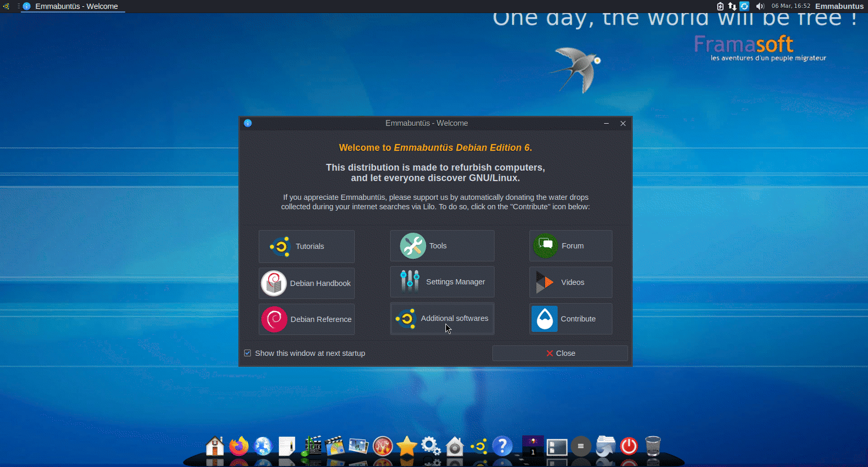
Task: Open Additional softwares
Action: (442, 318)
